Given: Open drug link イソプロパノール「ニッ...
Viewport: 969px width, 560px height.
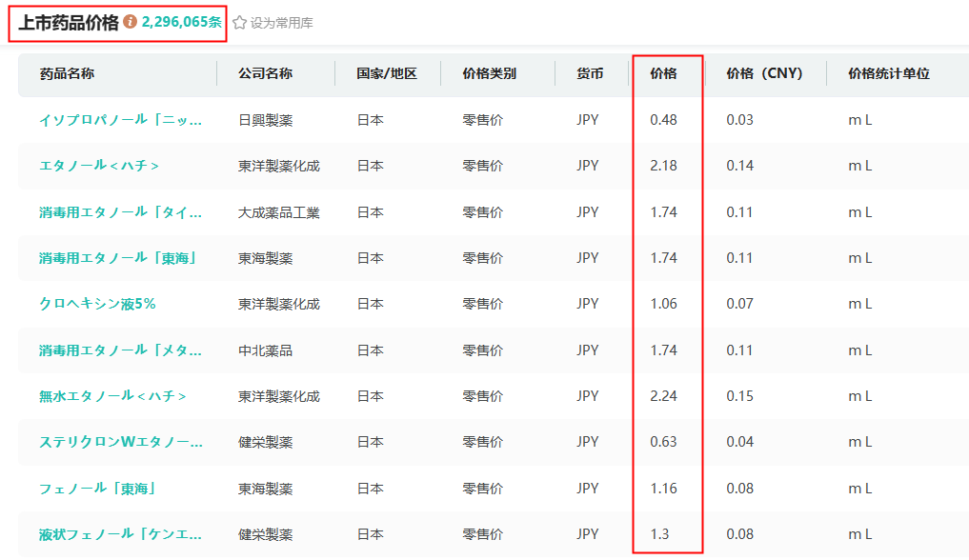Looking at the screenshot, I should 120,120.
